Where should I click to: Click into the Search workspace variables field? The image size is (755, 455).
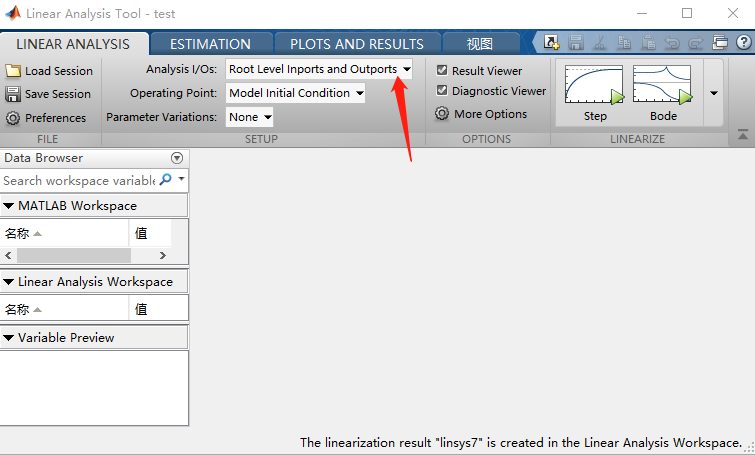(79, 181)
